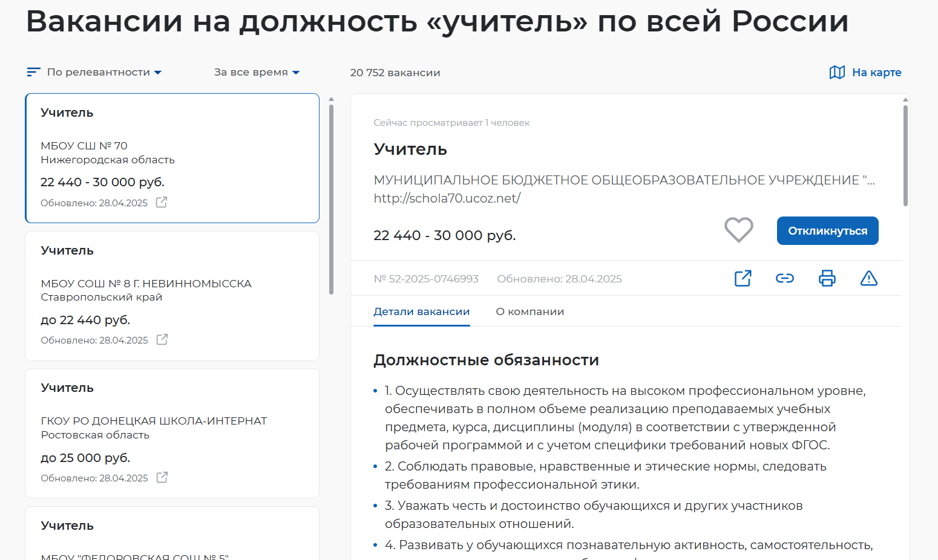This screenshot has height=560, width=938.
Task: Click the Учитель title in detail panel
Action: [410, 149]
